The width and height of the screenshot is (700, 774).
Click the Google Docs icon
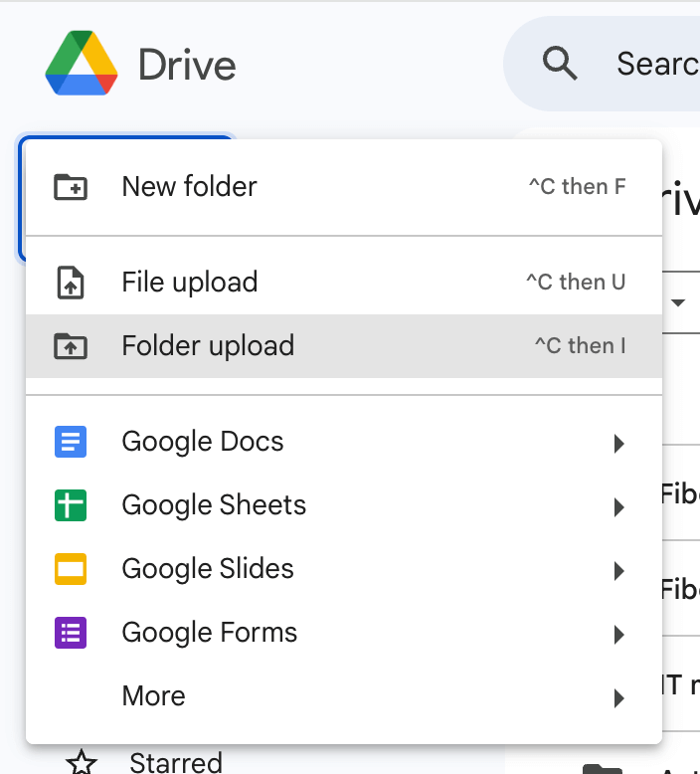click(71, 442)
